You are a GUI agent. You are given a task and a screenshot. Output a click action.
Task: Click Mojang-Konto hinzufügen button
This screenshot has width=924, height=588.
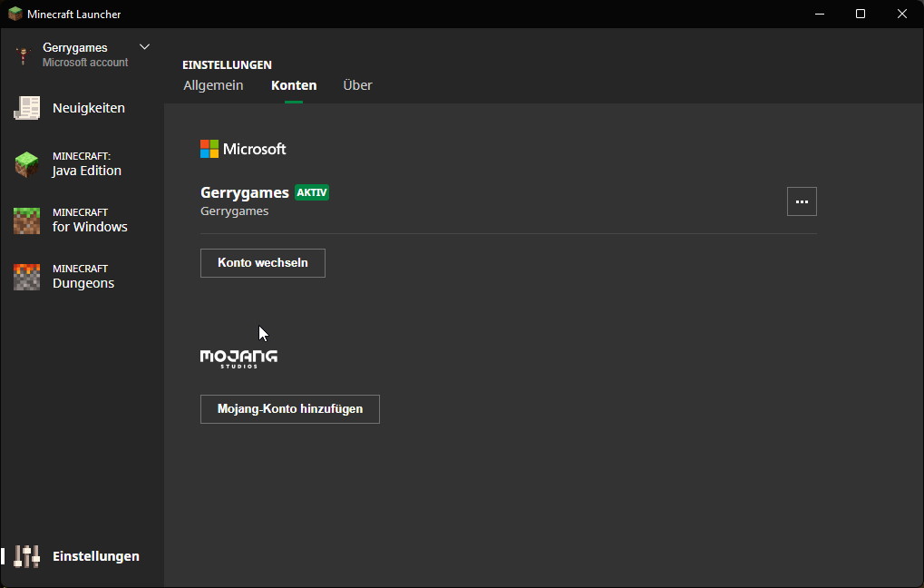(290, 409)
